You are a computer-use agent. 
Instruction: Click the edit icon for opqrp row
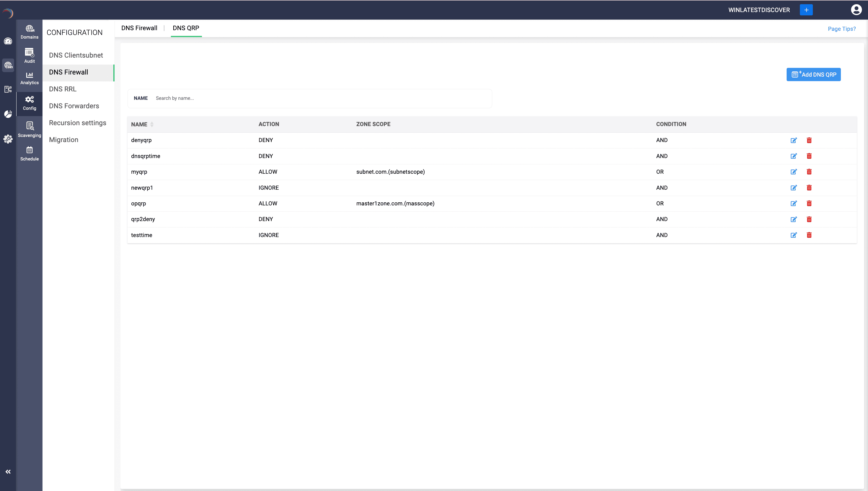[794, 203]
